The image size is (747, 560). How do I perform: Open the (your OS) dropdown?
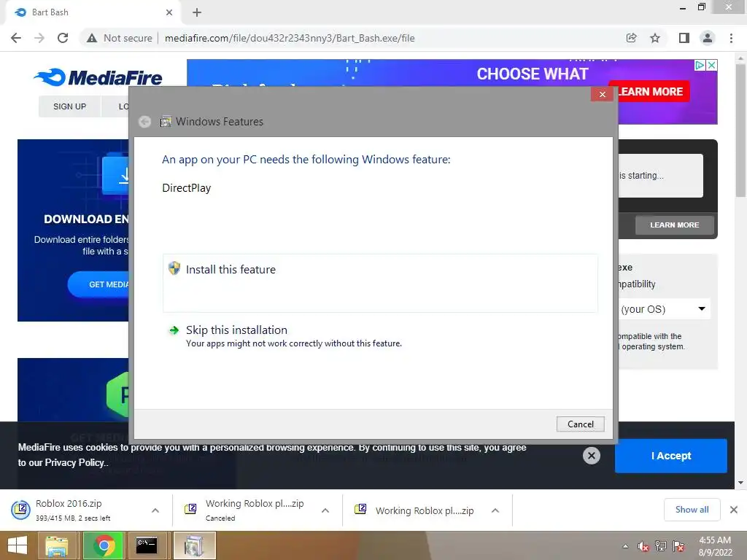tap(664, 309)
